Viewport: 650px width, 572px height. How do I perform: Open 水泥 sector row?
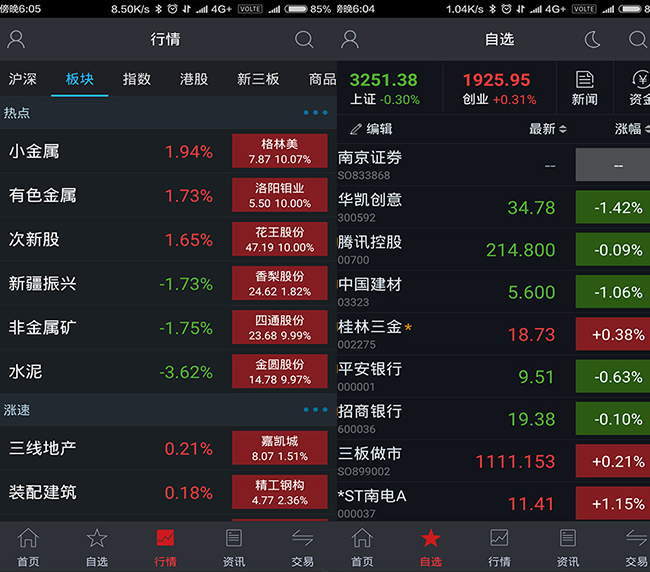pyautogui.click(x=168, y=371)
